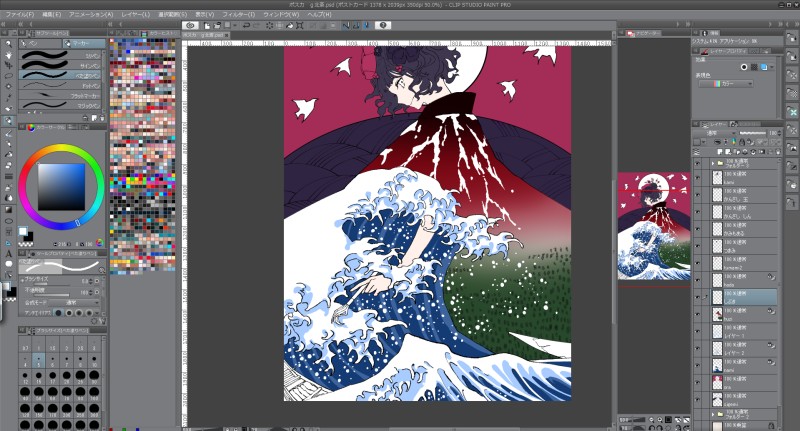The height and width of the screenshot is (431, 800).
Task: Click the Undo arrow in command bar
Action: click(246, 25)
